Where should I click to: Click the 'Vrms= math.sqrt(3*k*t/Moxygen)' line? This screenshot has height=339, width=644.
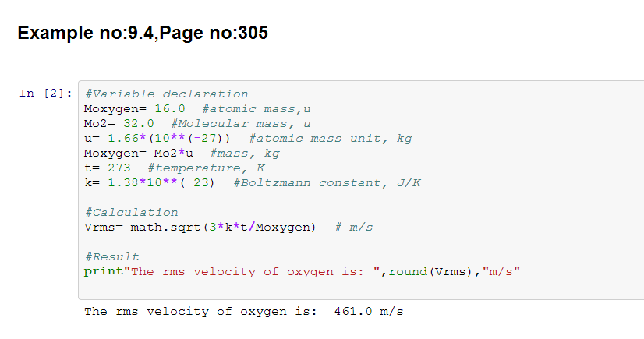[x=200, y=227]
